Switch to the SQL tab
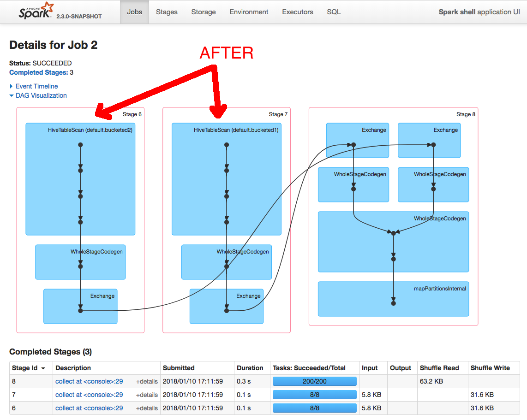 click(x=334, y=12)
